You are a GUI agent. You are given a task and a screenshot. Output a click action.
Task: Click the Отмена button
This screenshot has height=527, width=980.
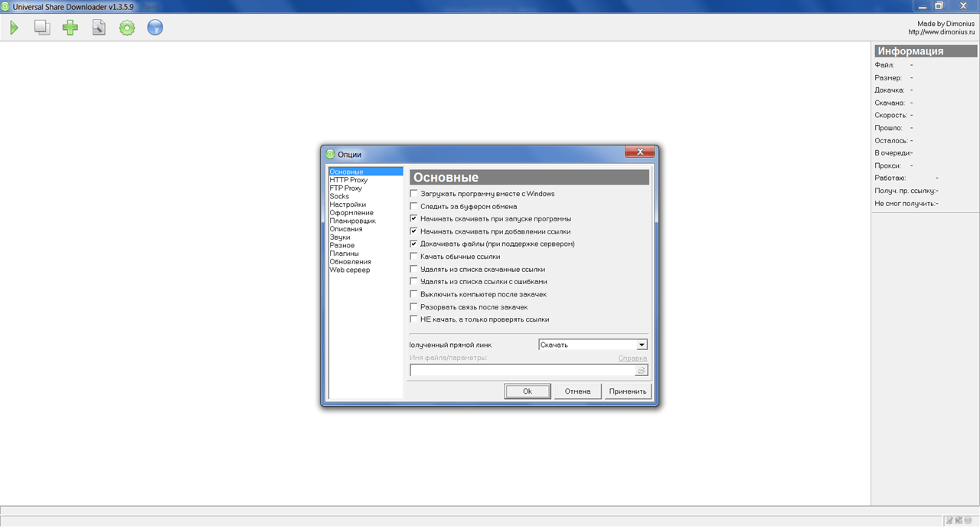tap(577, 391)
